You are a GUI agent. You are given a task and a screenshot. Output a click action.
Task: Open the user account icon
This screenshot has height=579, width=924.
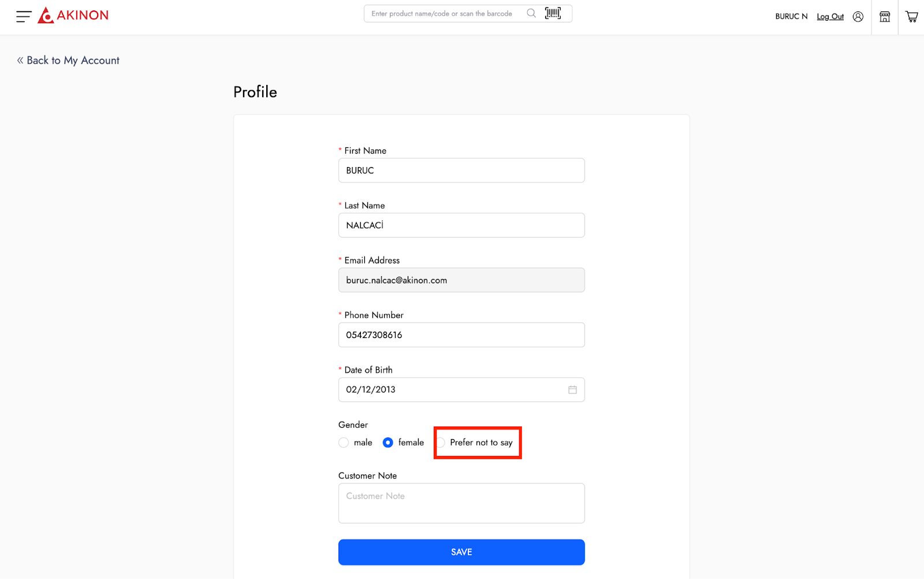(x=858, y=17)
